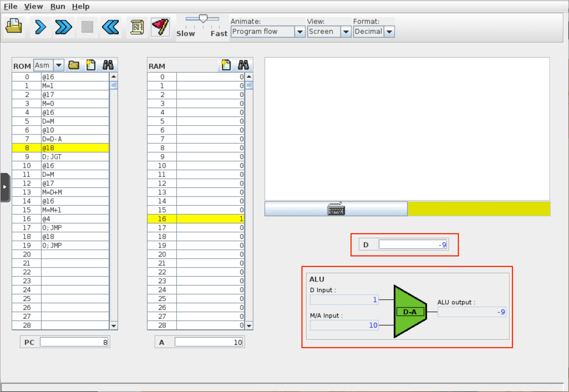Viewport: 569px width, 392px height.
Task: Clear RAM with the new page icon
Action: (226, 65)
